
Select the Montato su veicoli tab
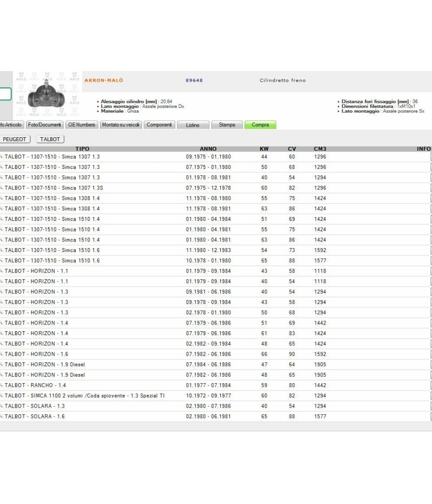click(x=121, y=125)
